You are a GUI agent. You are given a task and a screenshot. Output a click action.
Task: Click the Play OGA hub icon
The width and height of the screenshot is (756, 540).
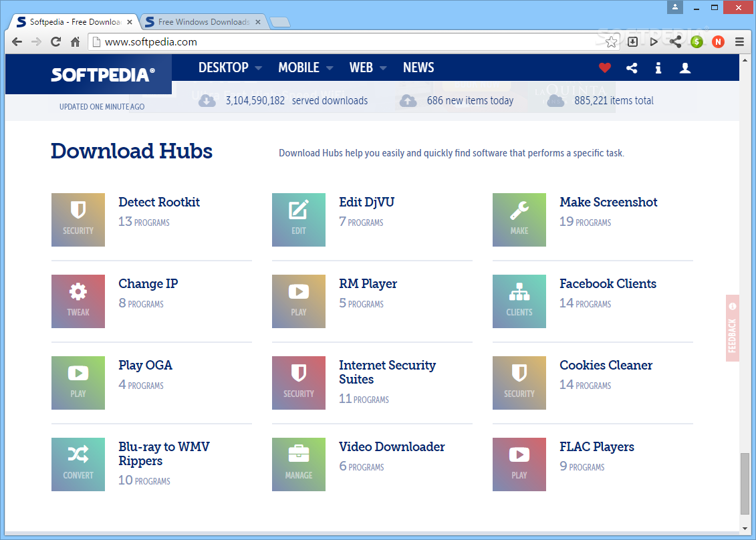(x=78, y=383)
